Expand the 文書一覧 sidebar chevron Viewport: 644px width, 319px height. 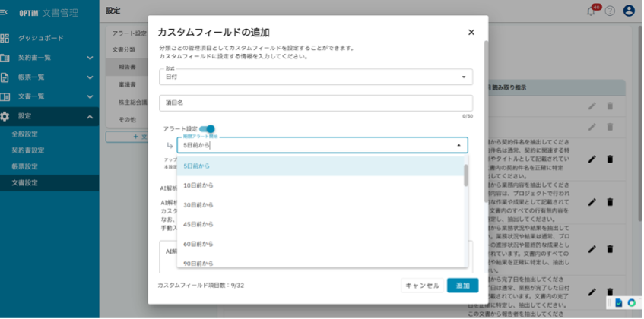tap(90, 96)
